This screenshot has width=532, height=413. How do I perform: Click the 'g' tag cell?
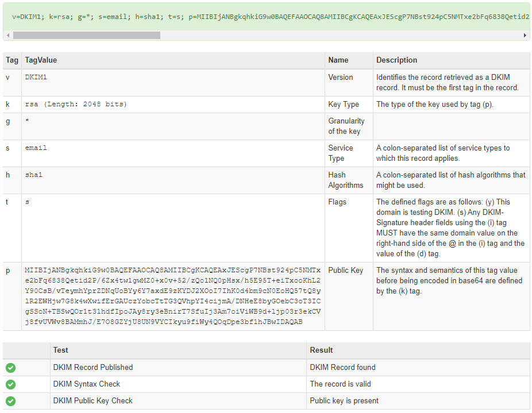coord(8,121)
